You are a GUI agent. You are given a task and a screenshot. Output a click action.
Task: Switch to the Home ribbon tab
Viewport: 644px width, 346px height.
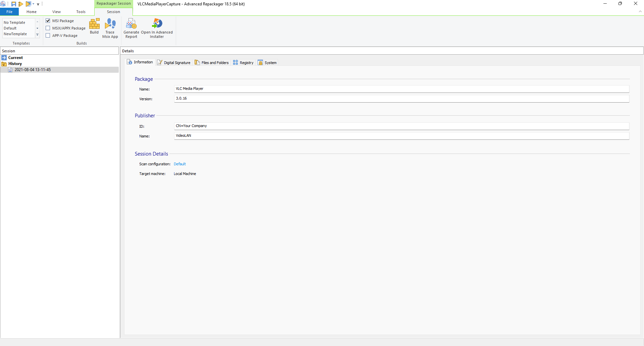point(32,12)
